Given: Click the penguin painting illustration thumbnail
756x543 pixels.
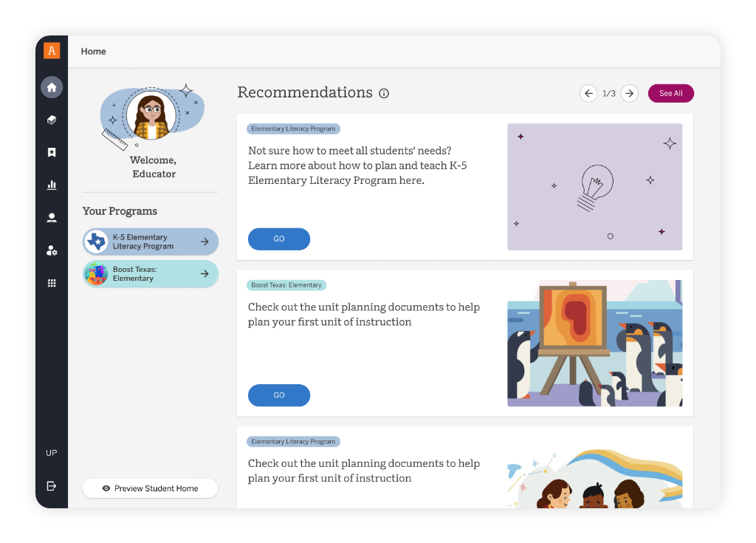Looking at the screenshot, I should (594, 343).
